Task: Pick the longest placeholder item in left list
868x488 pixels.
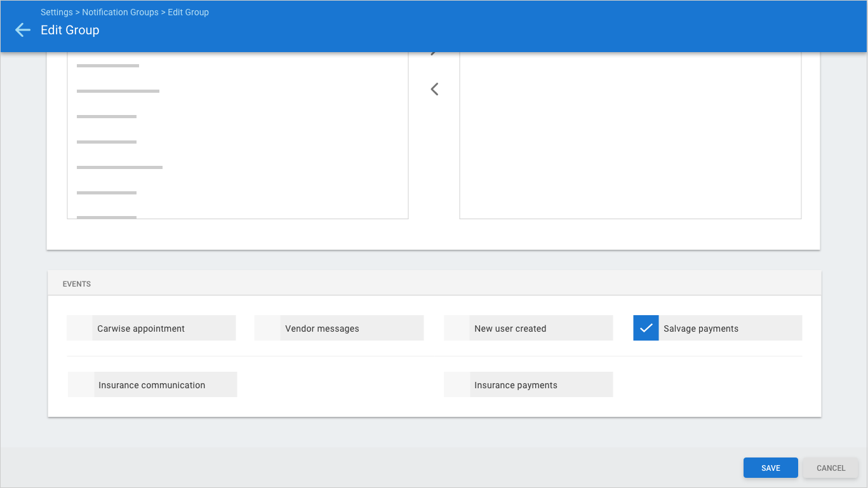Action: [119, 168]
